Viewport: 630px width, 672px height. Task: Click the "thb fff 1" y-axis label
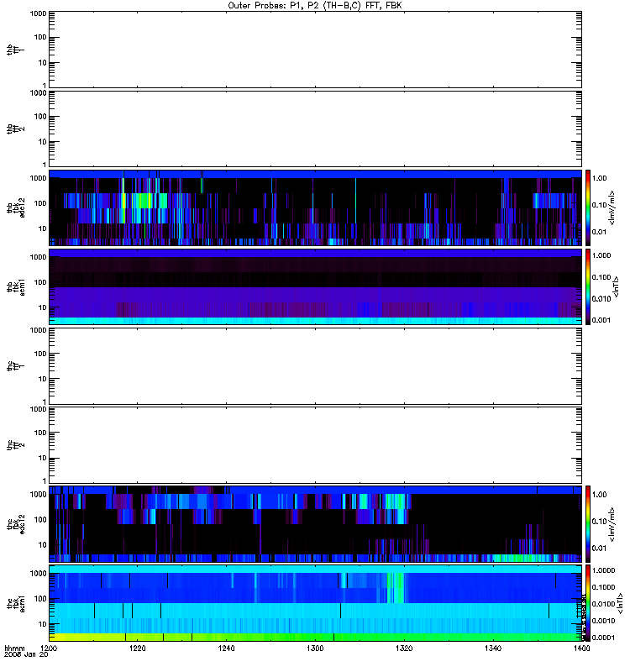tap(15, 50)
